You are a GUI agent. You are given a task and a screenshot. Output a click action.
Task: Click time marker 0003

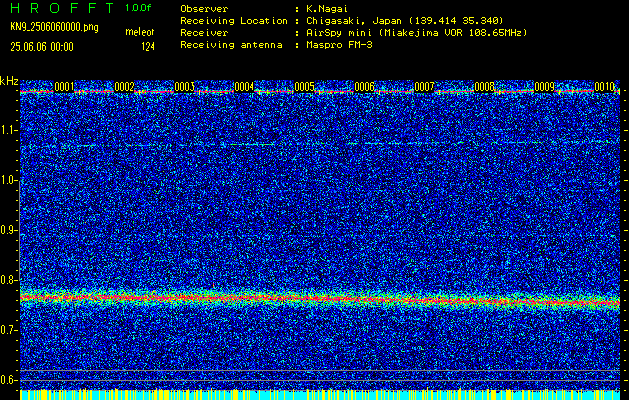tap(185, 87)
